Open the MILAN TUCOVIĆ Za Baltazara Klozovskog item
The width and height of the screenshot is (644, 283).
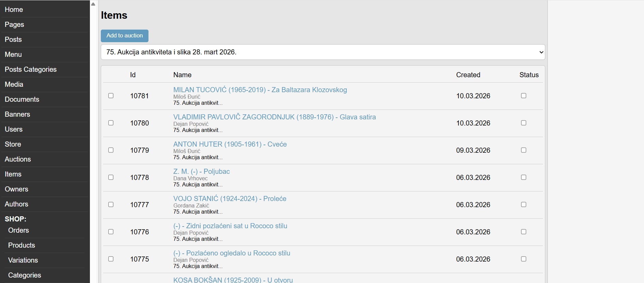(260, 90)
